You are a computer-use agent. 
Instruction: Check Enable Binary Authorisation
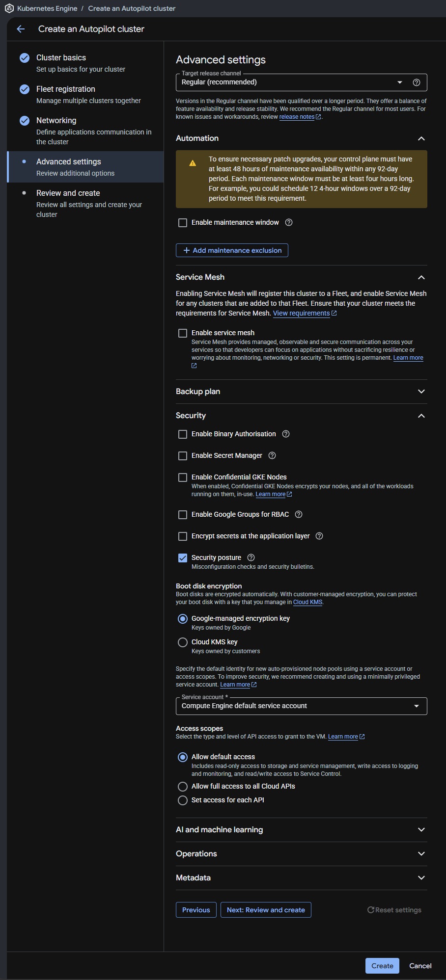click(x=183, y=434)
